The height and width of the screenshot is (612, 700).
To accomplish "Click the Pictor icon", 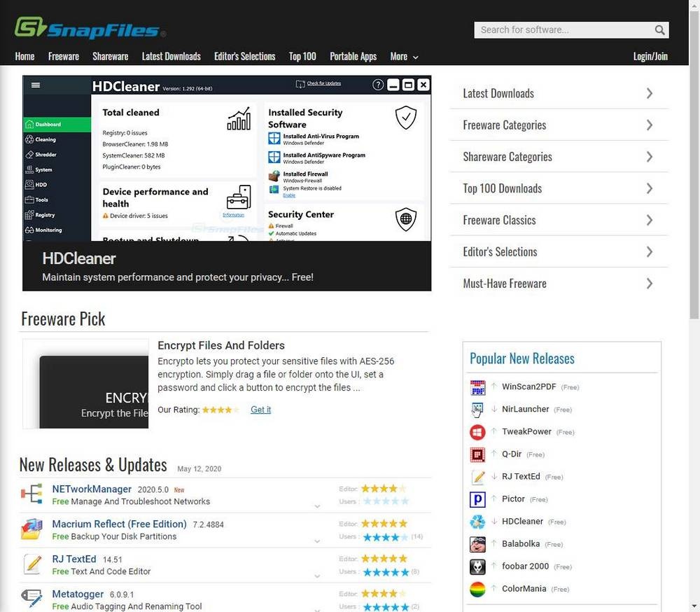I will coord(477,499).
